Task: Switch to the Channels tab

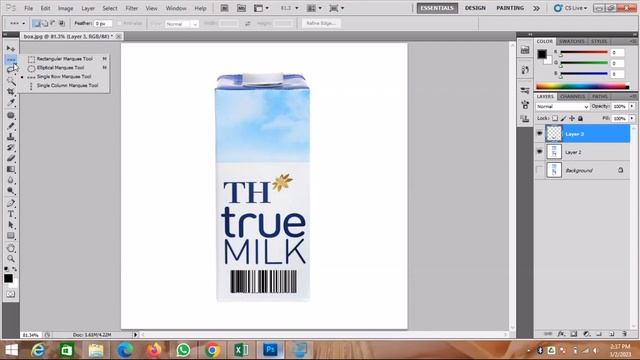Action: pos(573,97)
